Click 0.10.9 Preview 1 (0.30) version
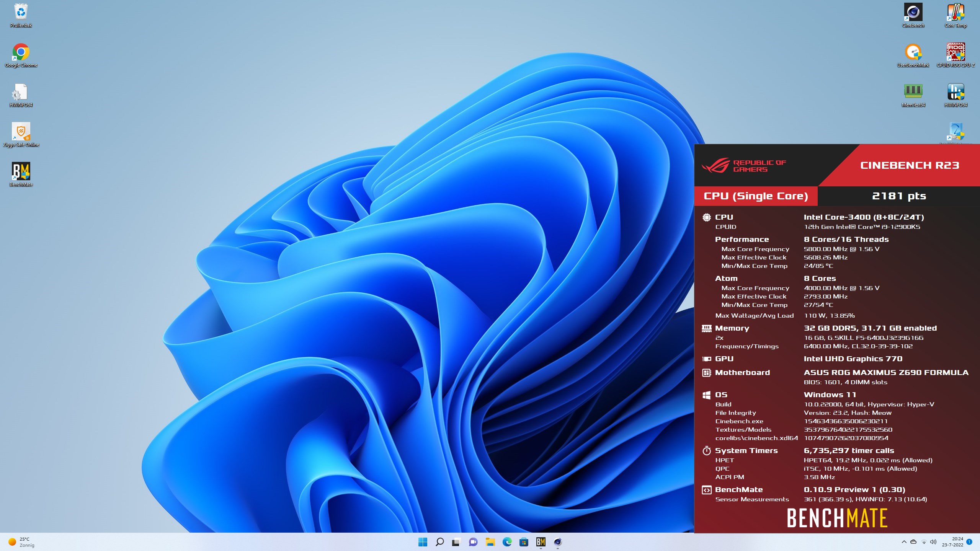Viewport: 980px width, 551px height. click(x=854, y=490)
